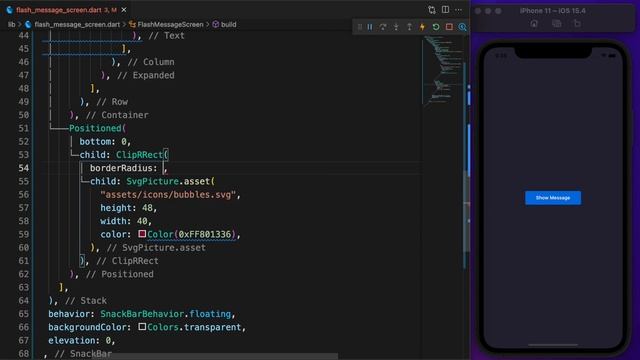Click the "assets/icons/bubbles.svg" string
This screenshot has width=640, height=360.
tap(168, 195)
